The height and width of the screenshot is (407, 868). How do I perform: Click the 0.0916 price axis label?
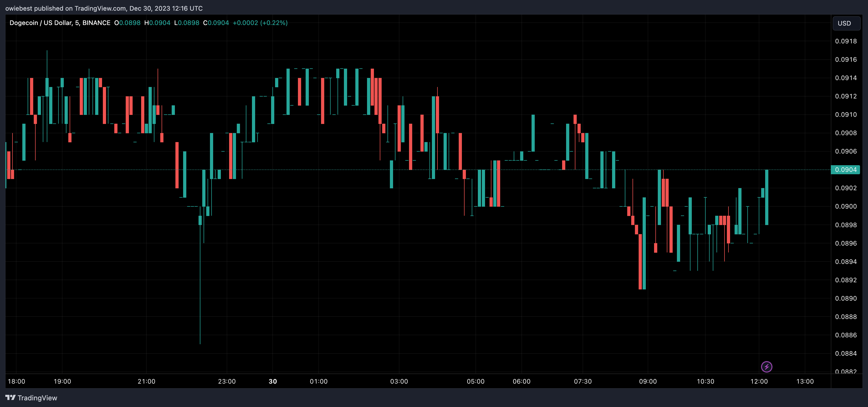[846, 59]
